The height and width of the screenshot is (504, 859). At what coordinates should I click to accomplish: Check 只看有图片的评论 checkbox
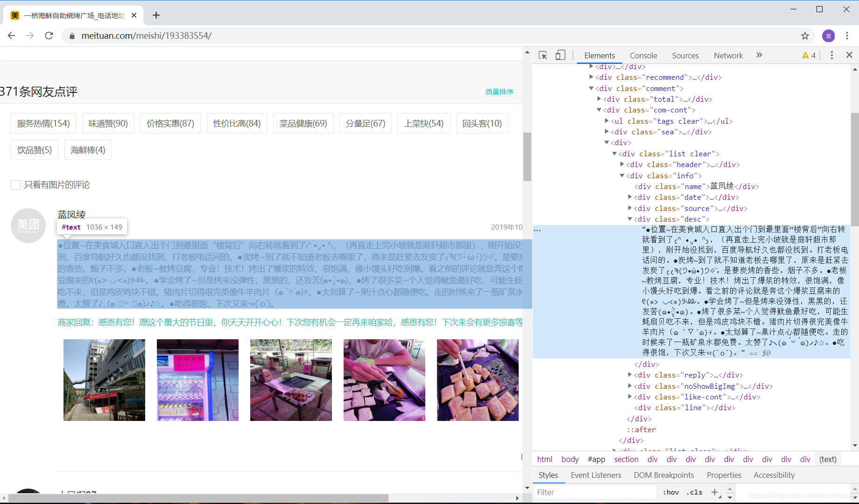click(16, 185)
